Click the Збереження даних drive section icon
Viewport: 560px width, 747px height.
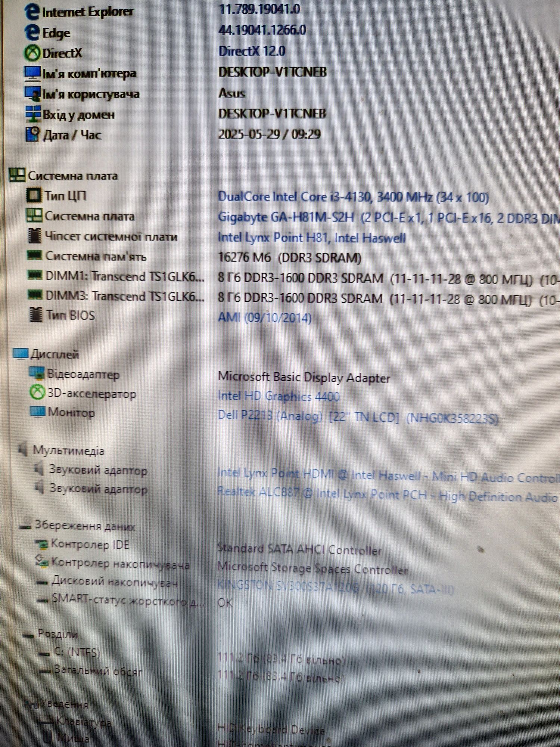[x=26, y=524]
